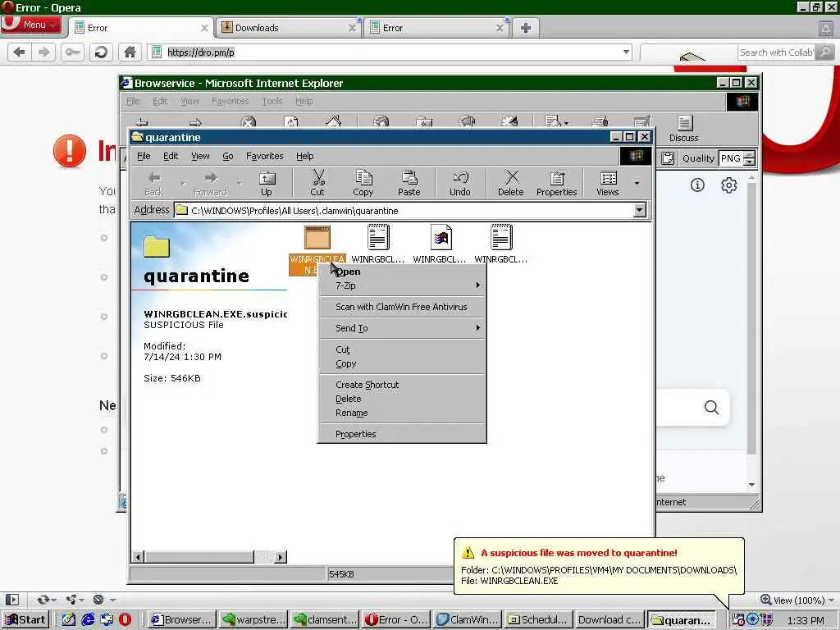Screen dimensions: 840x630
Task: Click the settings gear icon in Browservice window
Action: pyautogui.click(x=728, y=185)
